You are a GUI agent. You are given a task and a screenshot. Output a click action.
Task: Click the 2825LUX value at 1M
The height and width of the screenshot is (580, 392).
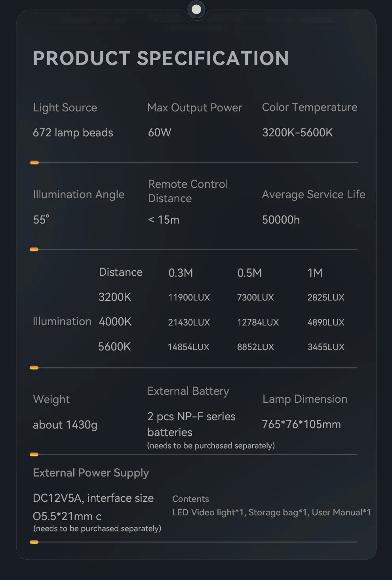[x=326, y=297]
